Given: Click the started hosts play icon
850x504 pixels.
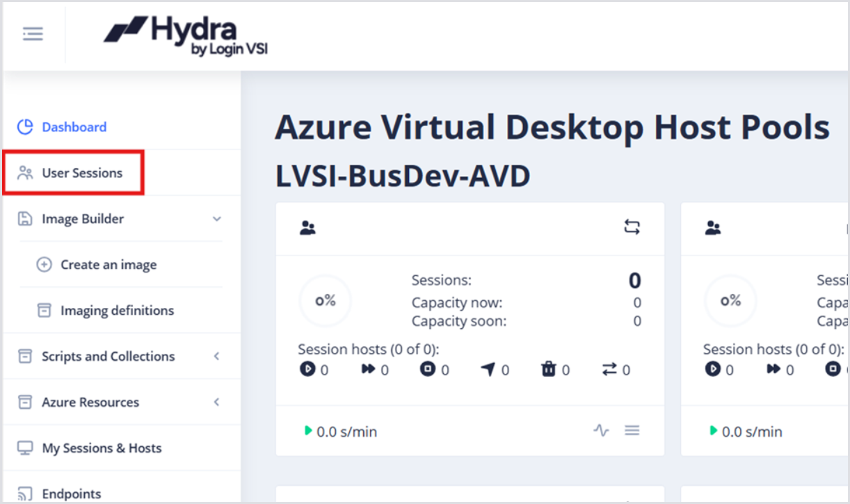Looking at the screenshot, I should click(307, 370).
